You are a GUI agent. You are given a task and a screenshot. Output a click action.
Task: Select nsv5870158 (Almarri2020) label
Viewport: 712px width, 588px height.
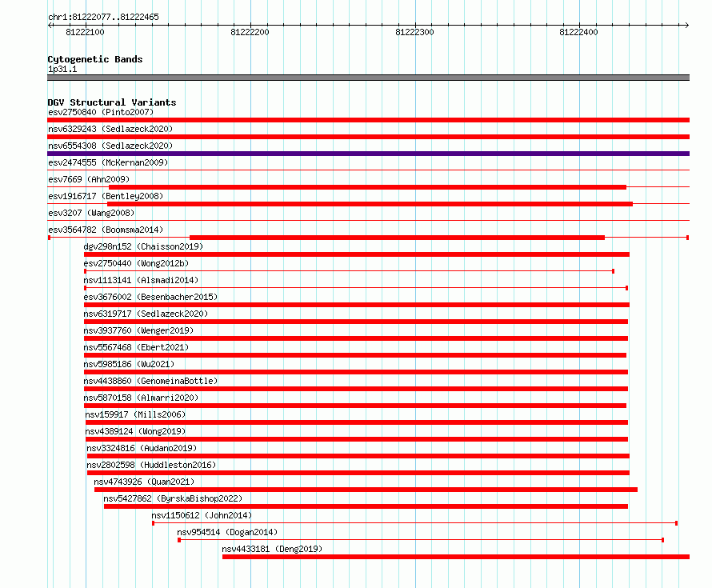141,398
